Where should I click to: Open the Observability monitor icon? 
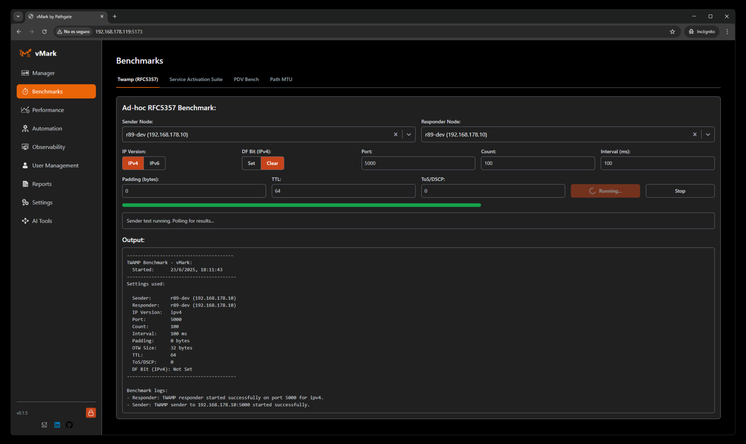(x=25, y=147)
